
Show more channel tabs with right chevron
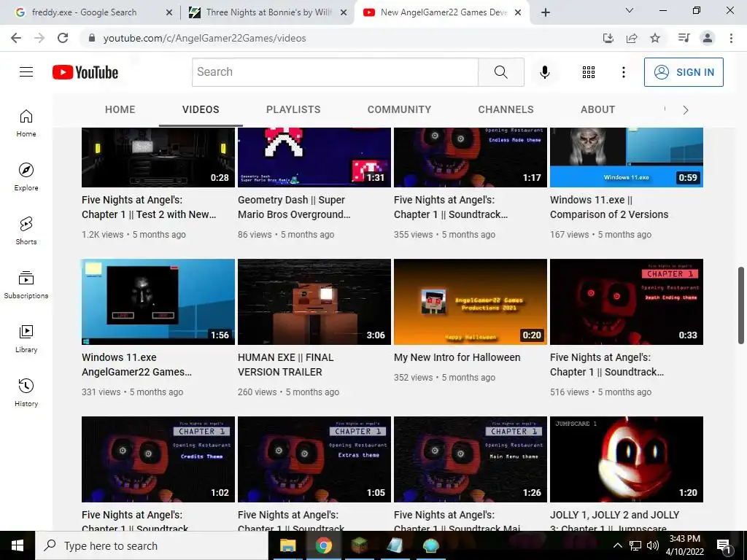coord(686,110)
